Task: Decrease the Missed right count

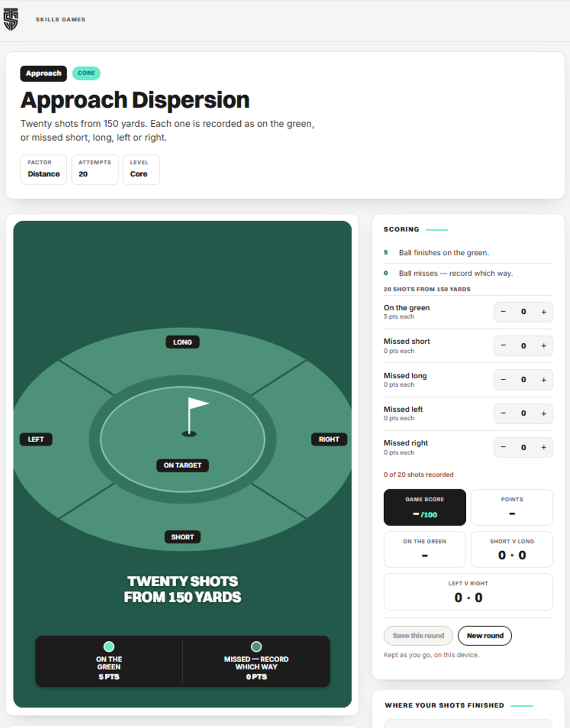Action: (x=503, y=447)
